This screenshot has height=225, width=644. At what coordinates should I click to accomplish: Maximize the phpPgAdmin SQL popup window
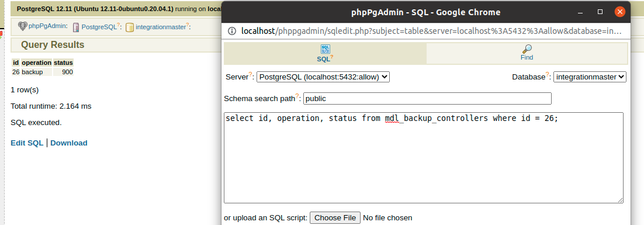click(600, 12)
